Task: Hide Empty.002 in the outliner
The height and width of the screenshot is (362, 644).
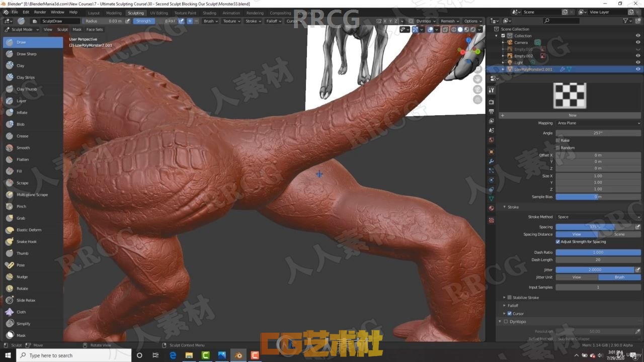Action: 638,56
